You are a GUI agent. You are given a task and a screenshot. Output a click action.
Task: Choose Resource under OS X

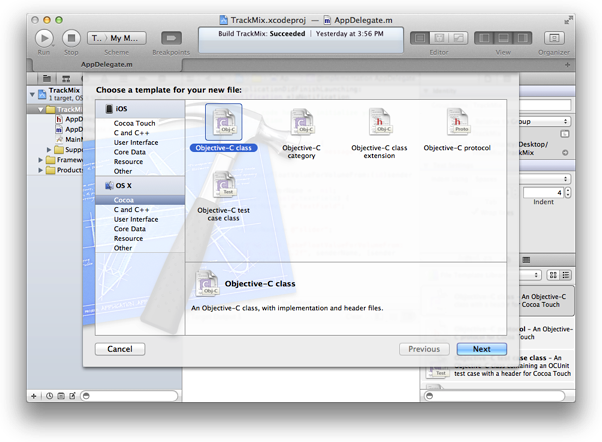(128, 238)
